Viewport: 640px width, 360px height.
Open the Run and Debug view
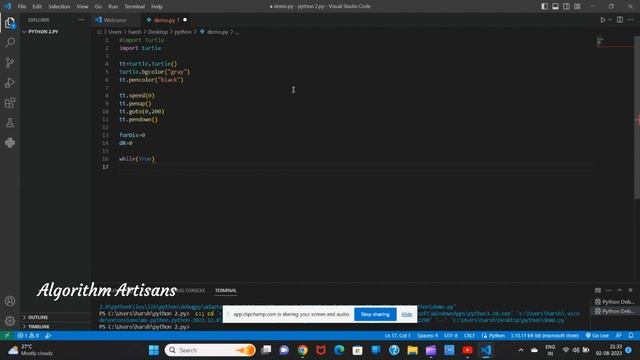[x=10, y=82]
